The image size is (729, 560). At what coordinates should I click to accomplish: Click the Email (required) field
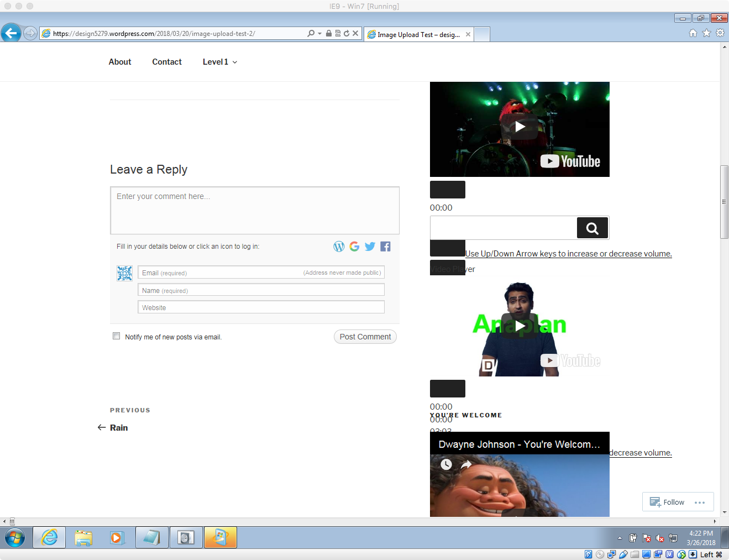point(261,273)
